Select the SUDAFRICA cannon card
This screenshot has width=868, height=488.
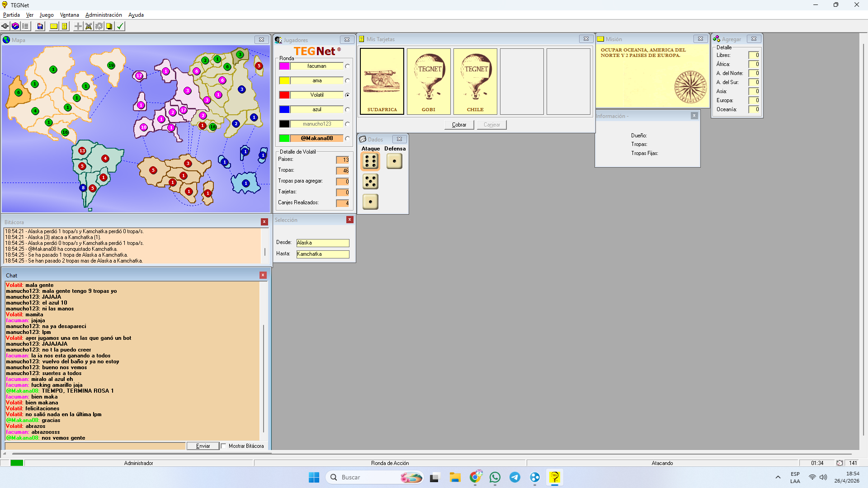tap(382, 81)
